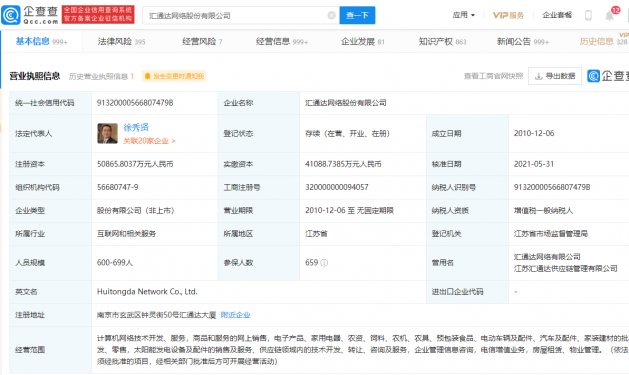Open 历史营业执照信息 link
This screenshot has width=629, height=375.
[x=101, y=76]
